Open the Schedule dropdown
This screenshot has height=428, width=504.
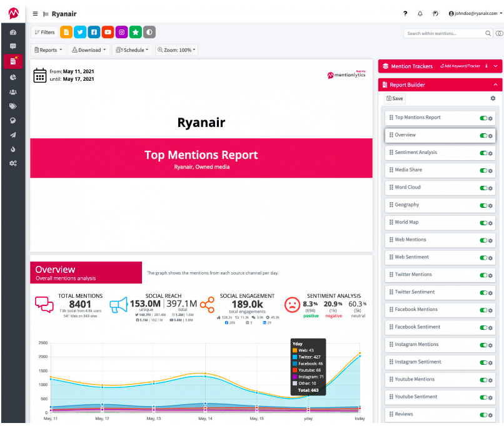pyautogui.click(x=132, y=50)
